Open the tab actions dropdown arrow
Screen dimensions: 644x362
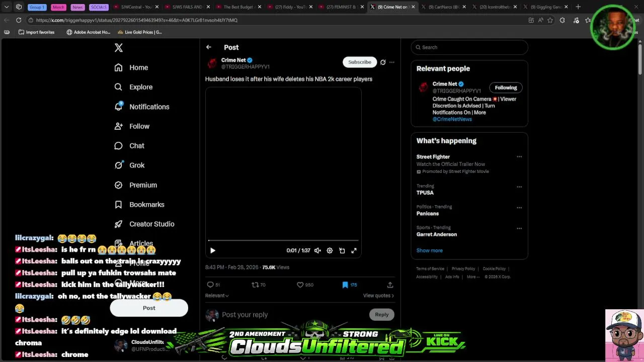(x=7, y=7)
